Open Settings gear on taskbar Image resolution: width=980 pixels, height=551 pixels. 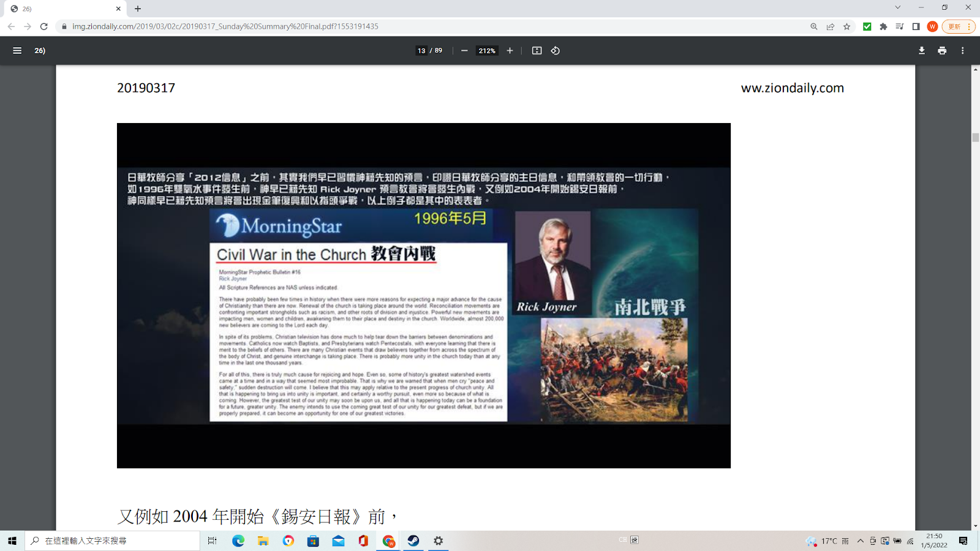(439, 541)
